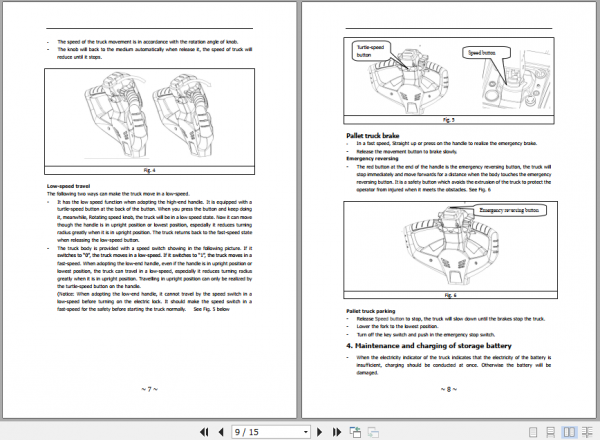Click the 'Emergency reversing' subheading
The image size is (600, 440).
(x=372, y=158)
